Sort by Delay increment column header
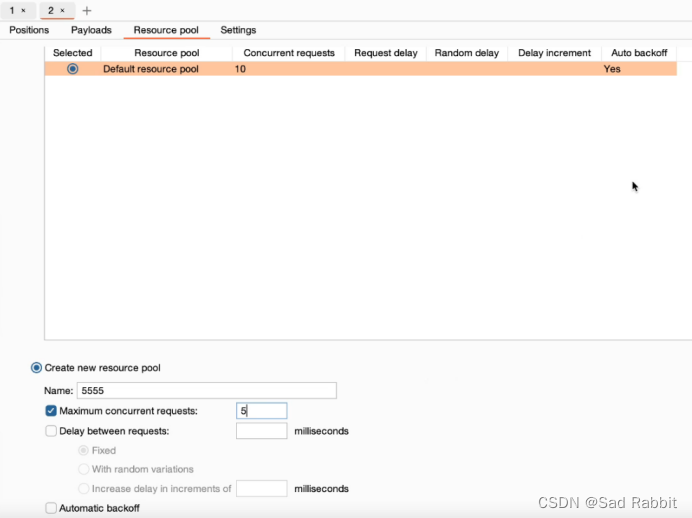692x518 pixels. (x=554, y=53)
